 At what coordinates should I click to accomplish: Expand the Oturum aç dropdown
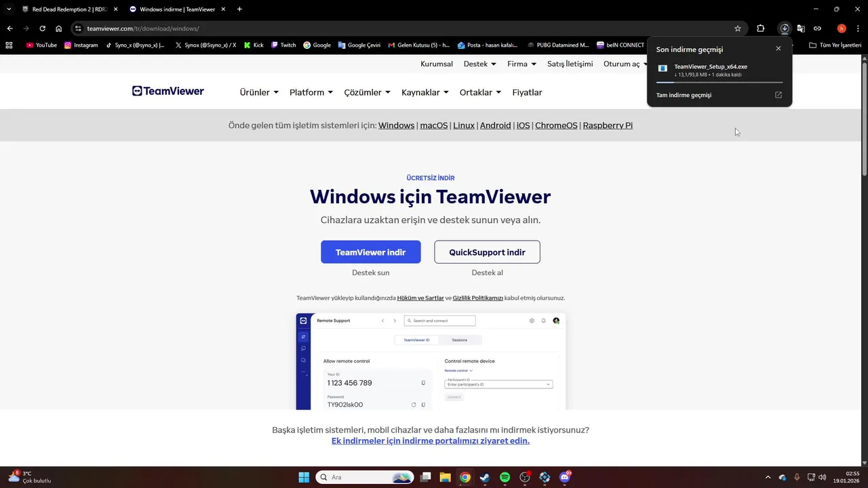[626, 64]
